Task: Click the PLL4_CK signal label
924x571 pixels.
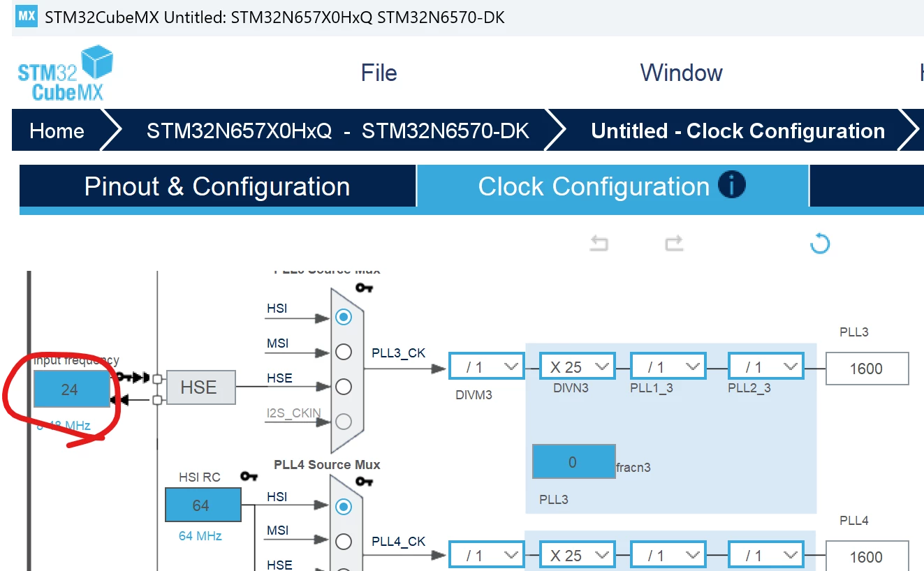Action: (399, 542)
